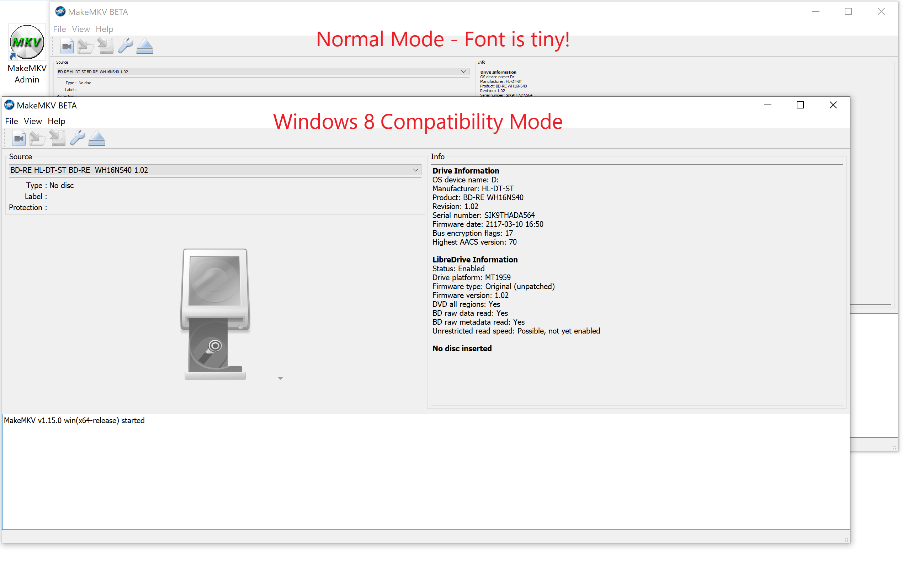The width and height of the screenshot is (924, 586).
Task: Click Eject disc icon in front window toolbar
Action: tap(97, 138)
